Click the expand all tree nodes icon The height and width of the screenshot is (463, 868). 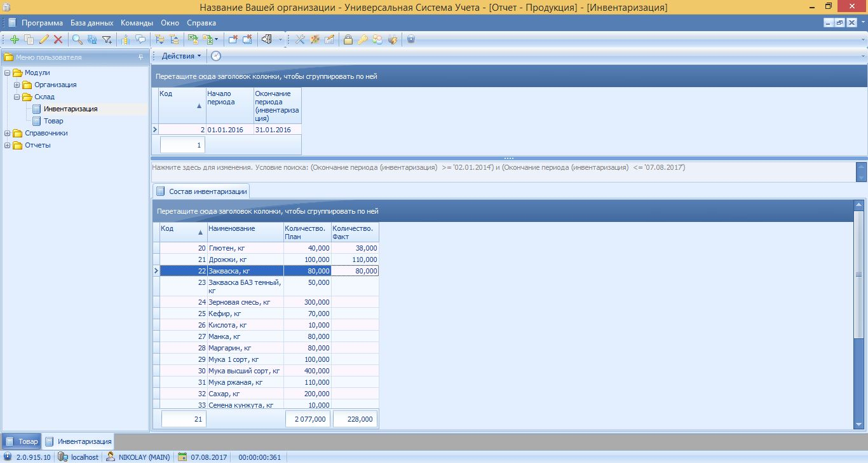(x=159, y=39)
